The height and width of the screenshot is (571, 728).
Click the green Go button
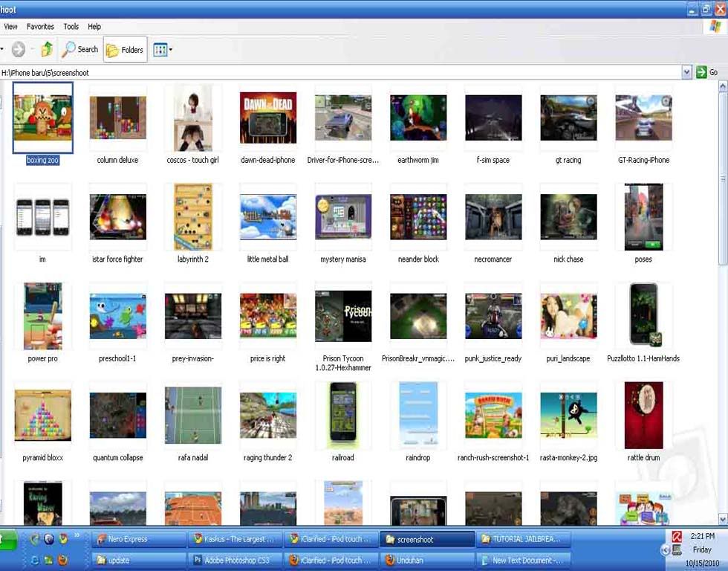click(706, 72)
